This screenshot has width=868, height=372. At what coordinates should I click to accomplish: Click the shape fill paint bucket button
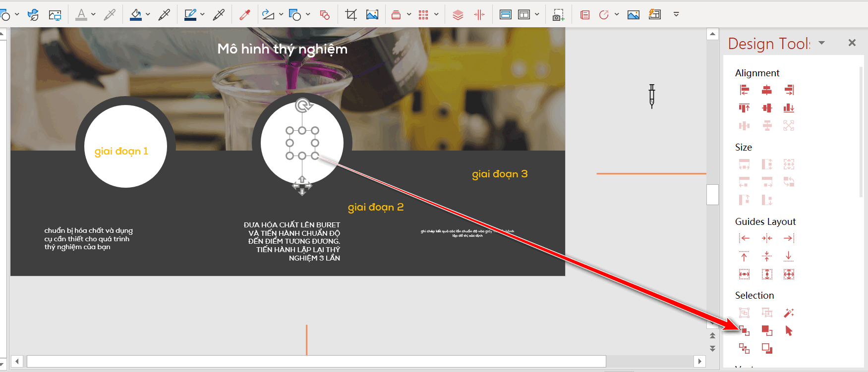(x=136, y=14)
